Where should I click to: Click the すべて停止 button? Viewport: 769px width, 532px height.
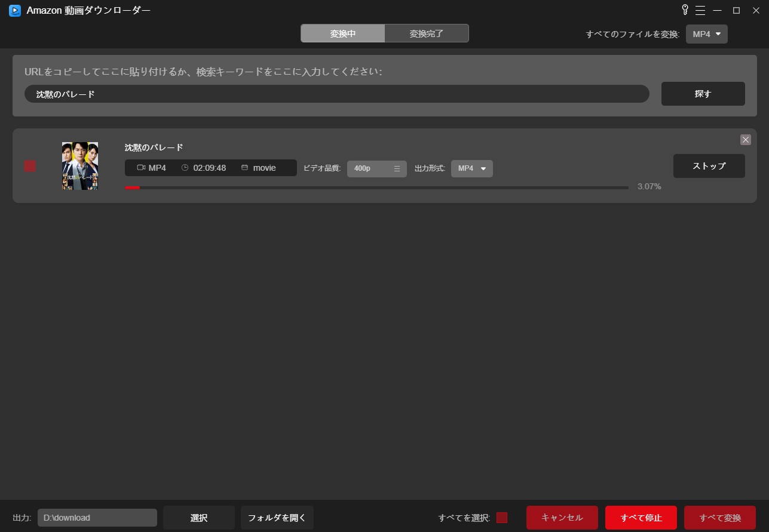click(x=641, y=518)
